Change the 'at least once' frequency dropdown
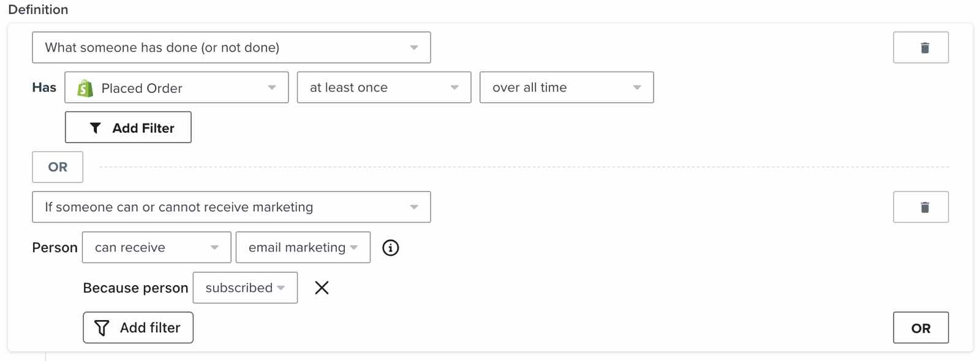Viewport: 980px width, 361px height. [384, 87]
